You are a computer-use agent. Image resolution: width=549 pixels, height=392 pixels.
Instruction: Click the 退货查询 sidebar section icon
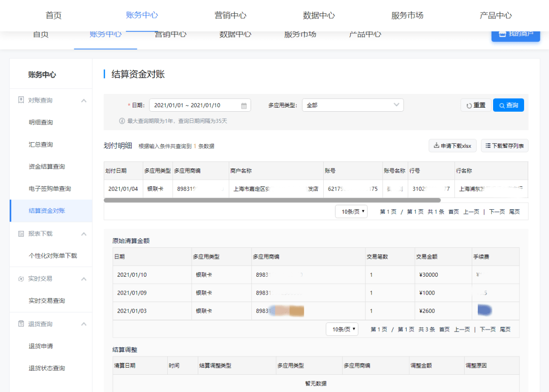point(21,324)
